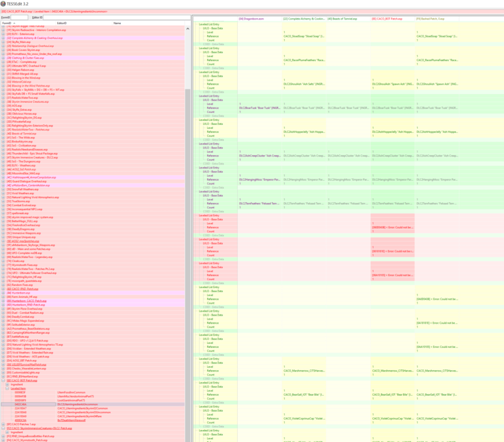The image size is (504, 442).
Task: Select Midas Magic Expanded.esp plugin row
Action: pyautogui.click(x=93, y=320)
